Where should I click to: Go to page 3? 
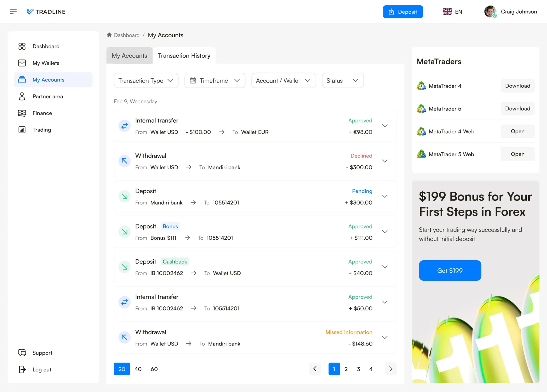tap(358, 369)
